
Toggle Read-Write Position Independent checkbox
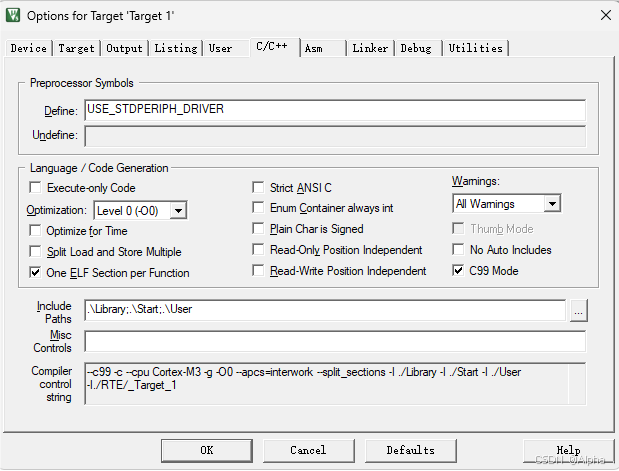coord(258,270)
